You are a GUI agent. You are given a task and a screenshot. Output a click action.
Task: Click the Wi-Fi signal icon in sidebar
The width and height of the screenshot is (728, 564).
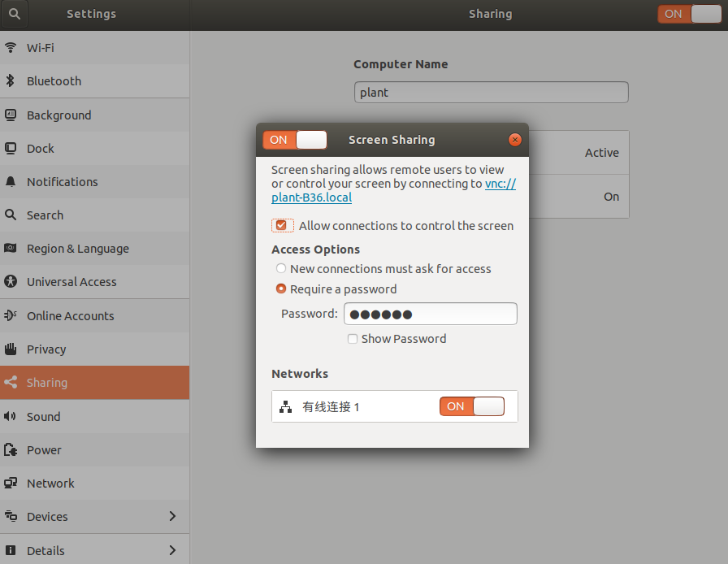[11, 47]
